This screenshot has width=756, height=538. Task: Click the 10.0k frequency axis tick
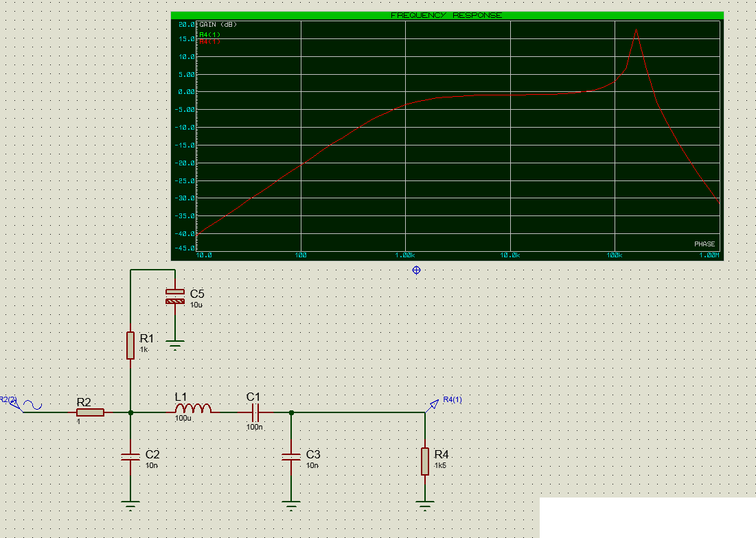(509, 255)
